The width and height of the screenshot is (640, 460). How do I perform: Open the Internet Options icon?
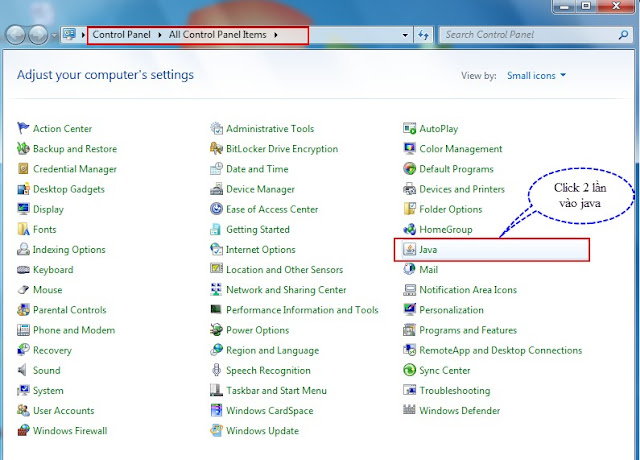coord(216,249)
